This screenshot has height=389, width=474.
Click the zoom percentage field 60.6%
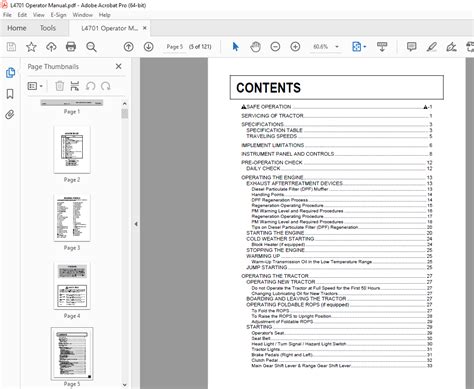pos(321,47)
